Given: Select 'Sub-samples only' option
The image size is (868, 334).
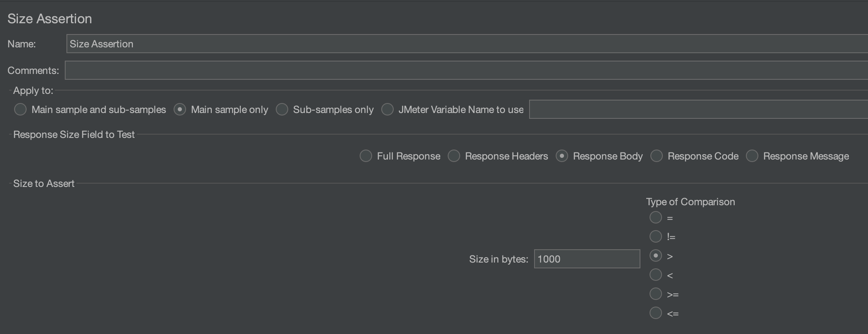Looking at the screenshot, I should [282, 110].
